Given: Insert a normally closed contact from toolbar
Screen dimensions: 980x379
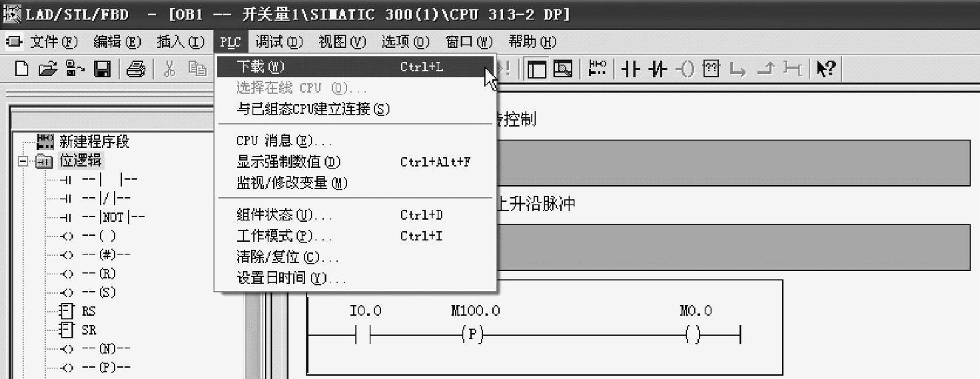Looking at the screenshot, I should point(659,69).
